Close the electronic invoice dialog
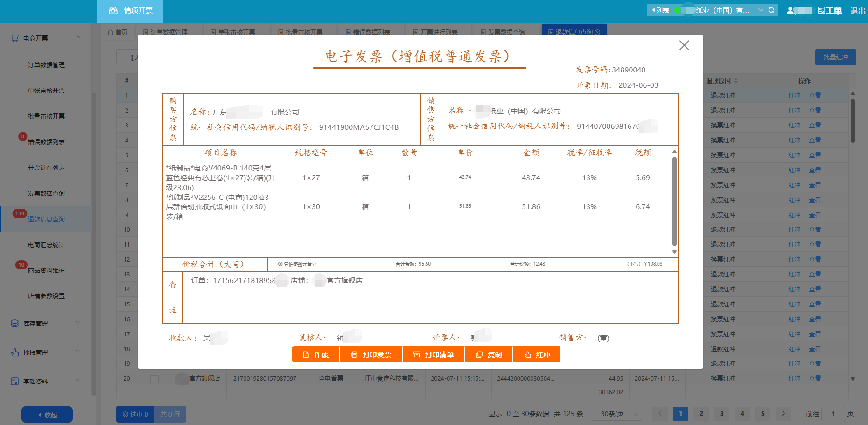This screenshot has height=425, width=868. (684, 45)
